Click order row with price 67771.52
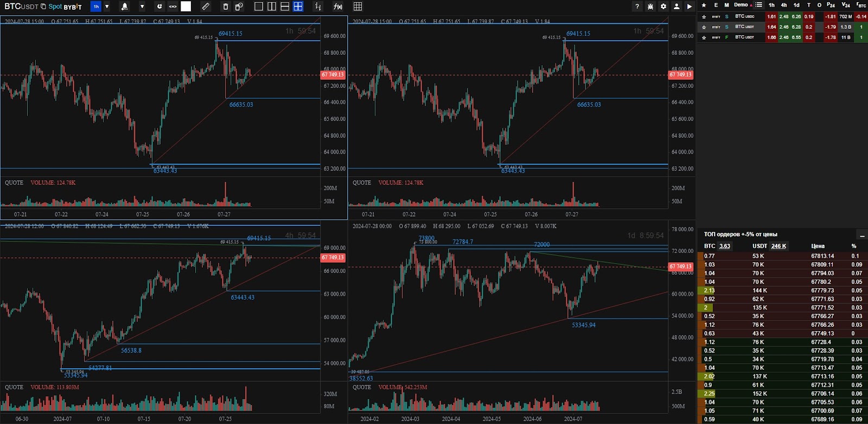Viewport: 868px width, 424px height. point(783,308)
